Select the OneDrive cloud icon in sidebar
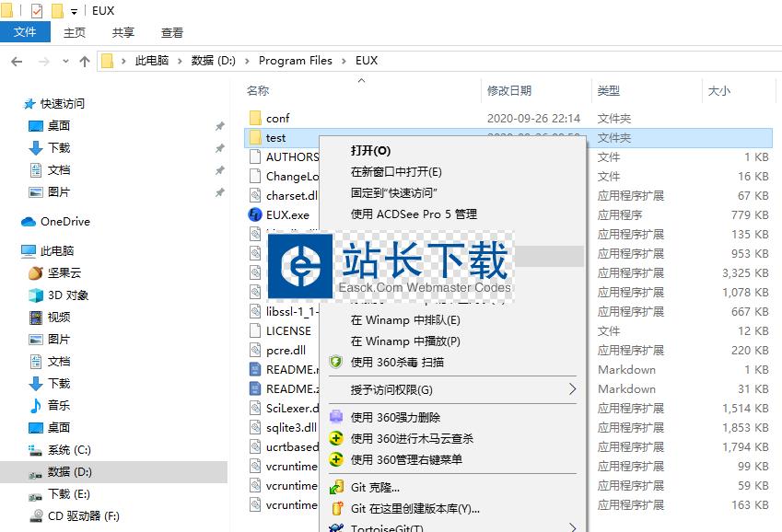Screen dimensions: 782x532 28,222
